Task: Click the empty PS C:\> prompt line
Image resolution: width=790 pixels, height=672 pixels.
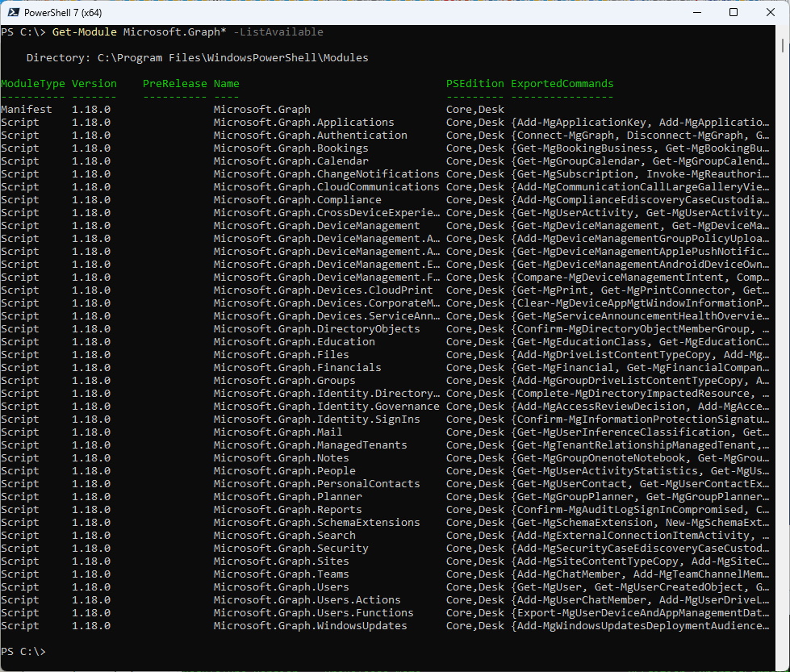Action: [x=23, y=652]
